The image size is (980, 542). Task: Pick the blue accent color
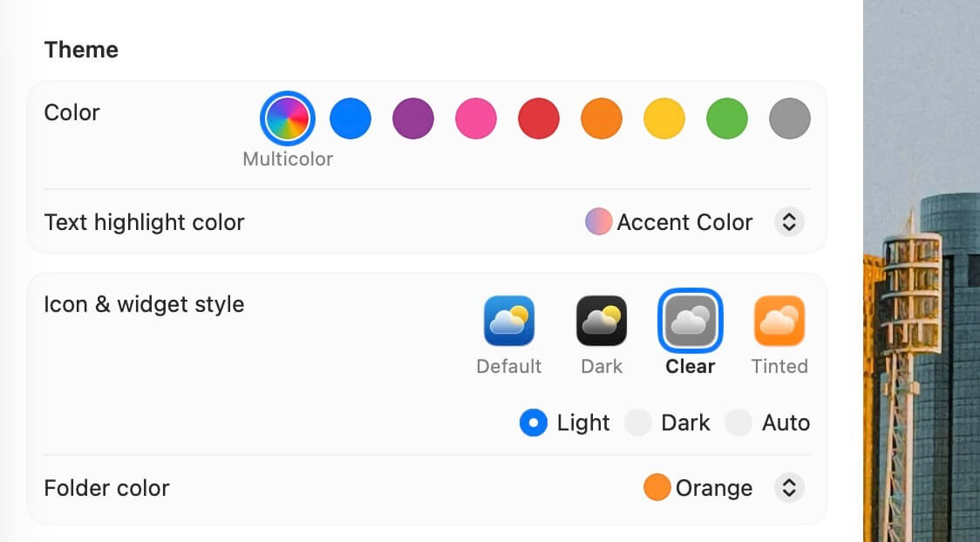[x=350, y=119]
